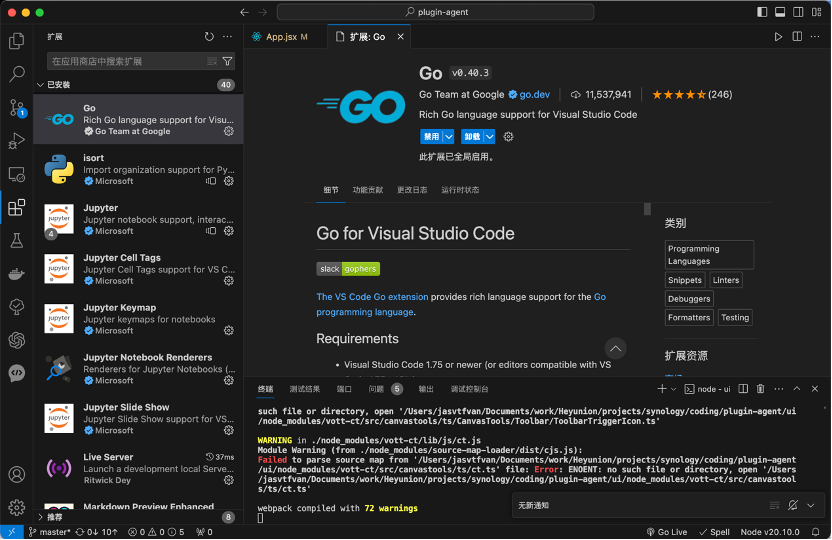832x540 pixels.
Task: Select the 细节 details tab
Action: click(331, 190)
